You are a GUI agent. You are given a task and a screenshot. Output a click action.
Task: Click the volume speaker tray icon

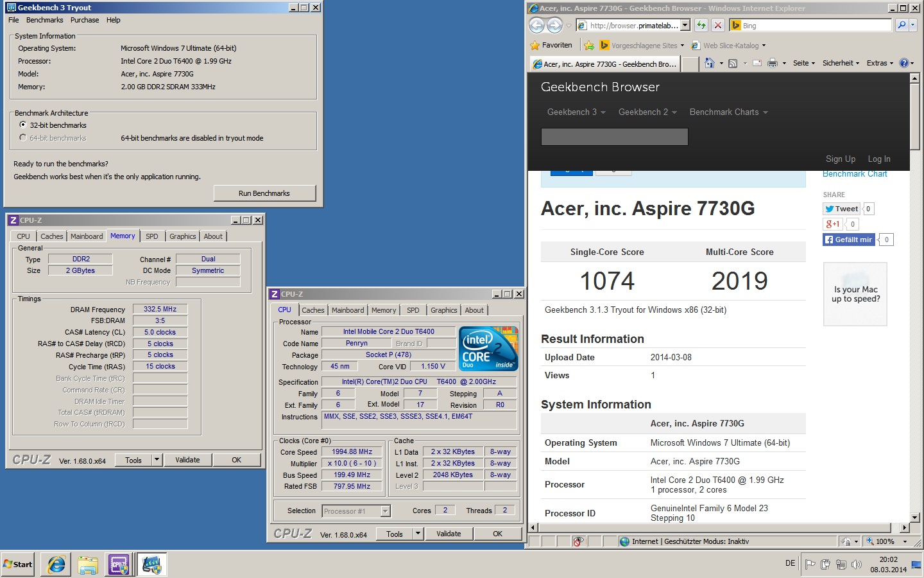click(856, 565)
